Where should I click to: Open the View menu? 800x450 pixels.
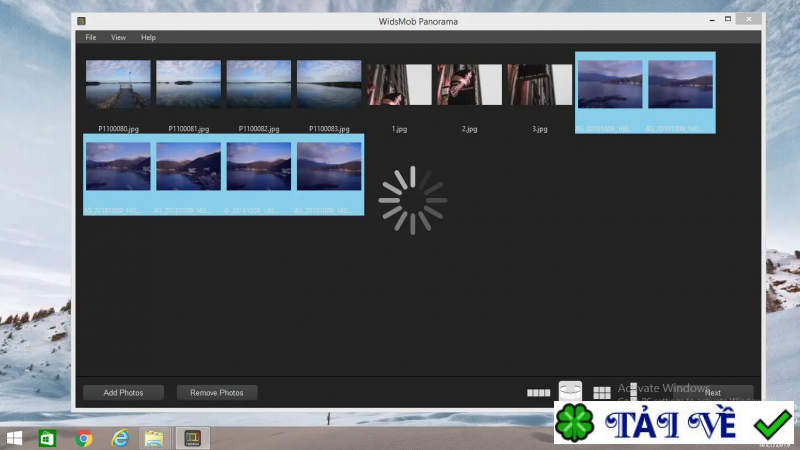[x=118, y=37]
